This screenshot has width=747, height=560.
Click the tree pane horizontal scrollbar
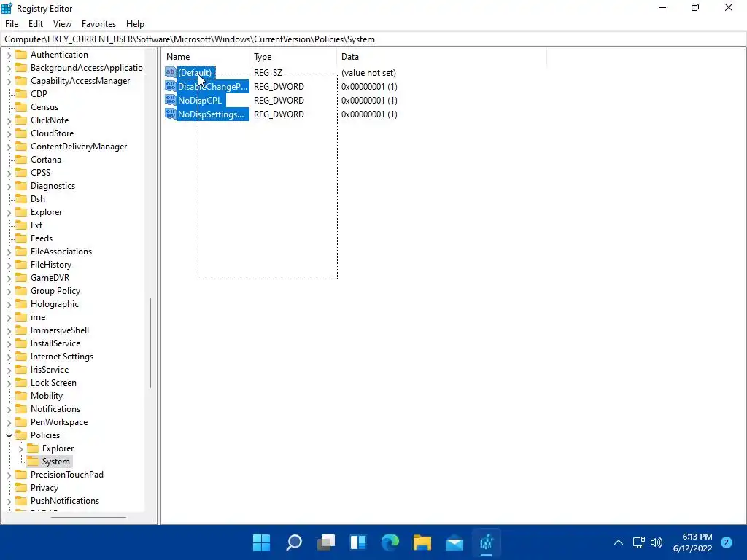click(x=88, y=517)
